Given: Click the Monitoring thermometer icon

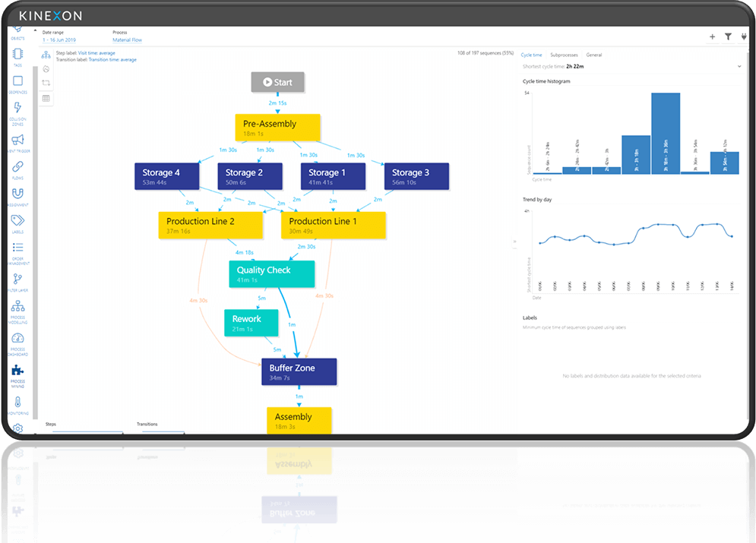Looking at the screenshot, I should [x=18, y=402].
